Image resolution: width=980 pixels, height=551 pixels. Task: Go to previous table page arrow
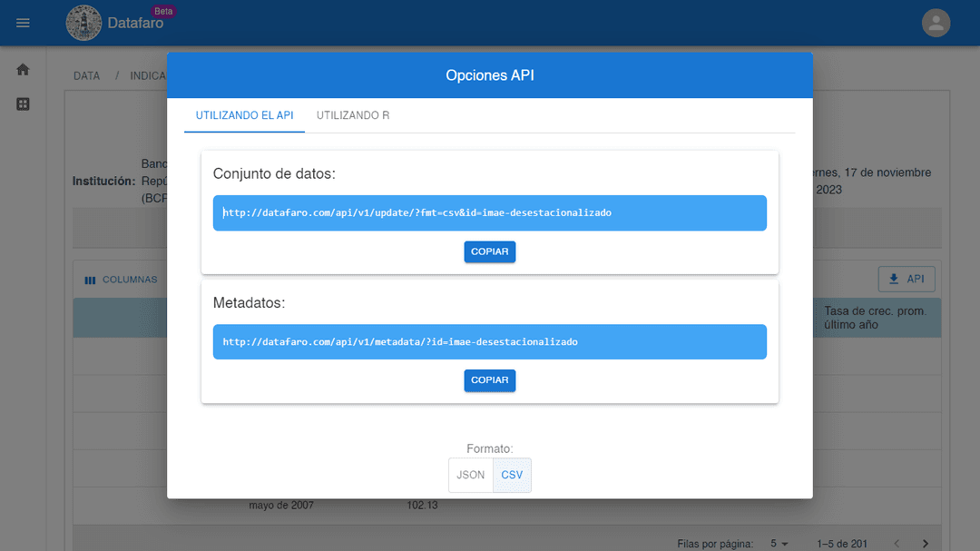click(897, 544)
